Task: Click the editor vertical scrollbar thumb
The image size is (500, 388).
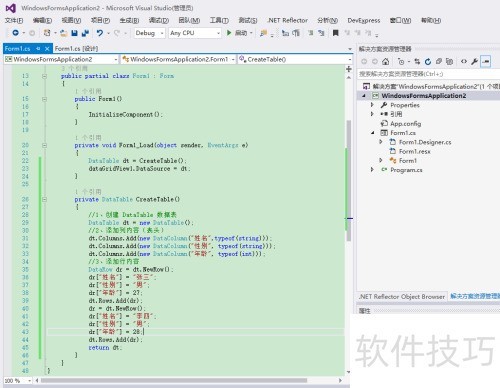Action: point(349,180)
